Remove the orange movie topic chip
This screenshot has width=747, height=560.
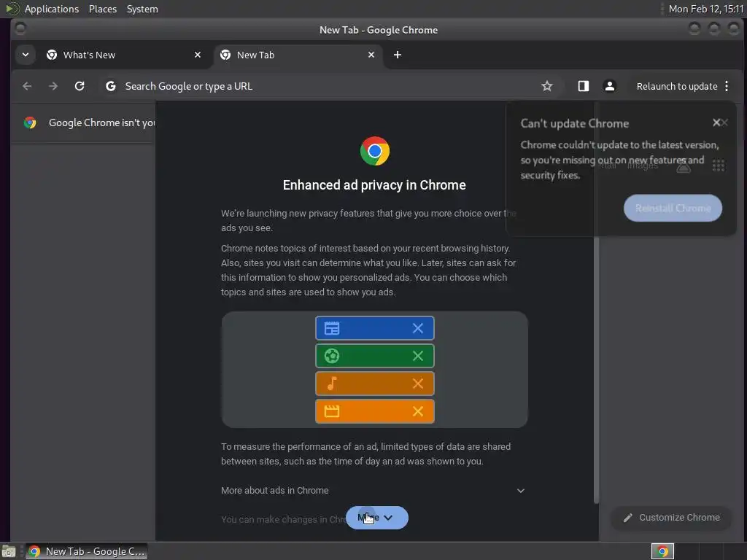[x=418, y=411]
